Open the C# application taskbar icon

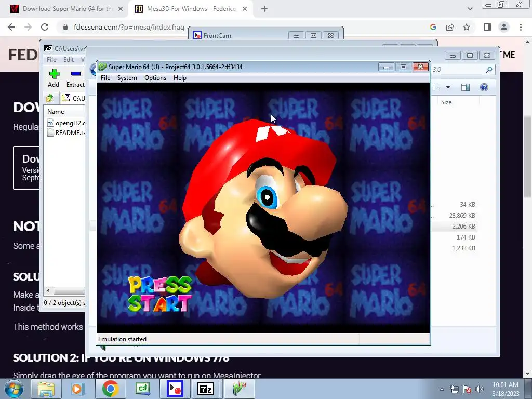coord(142,389)
